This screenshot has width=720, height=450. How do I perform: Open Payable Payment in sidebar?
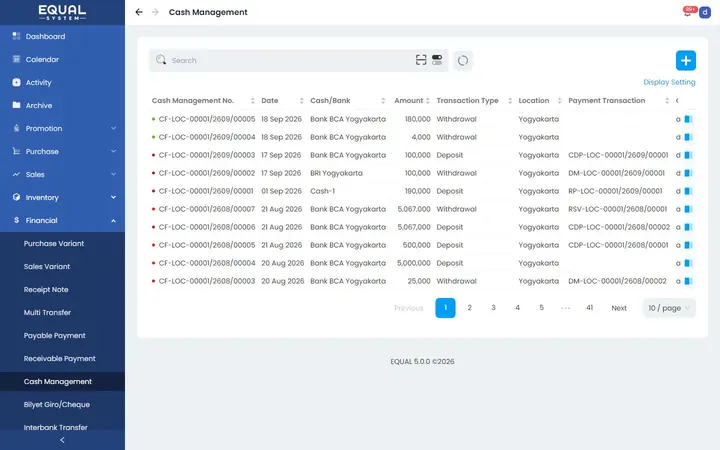[55, 335]
